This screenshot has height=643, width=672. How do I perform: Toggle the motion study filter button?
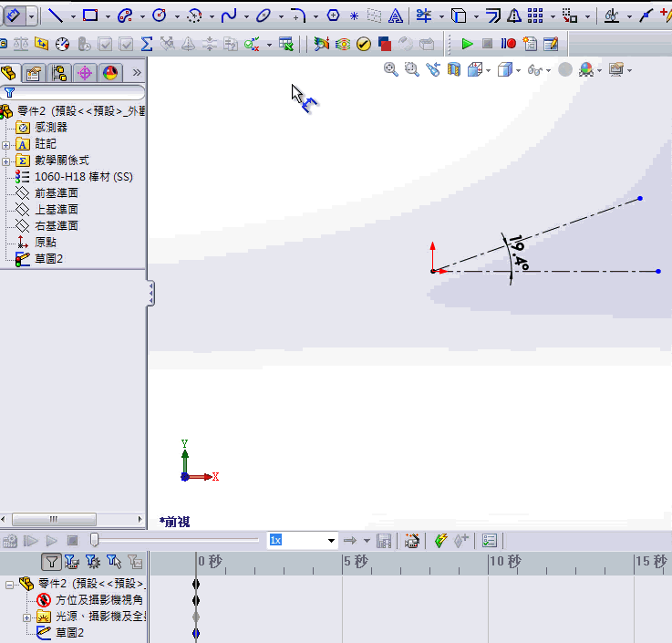51,562
